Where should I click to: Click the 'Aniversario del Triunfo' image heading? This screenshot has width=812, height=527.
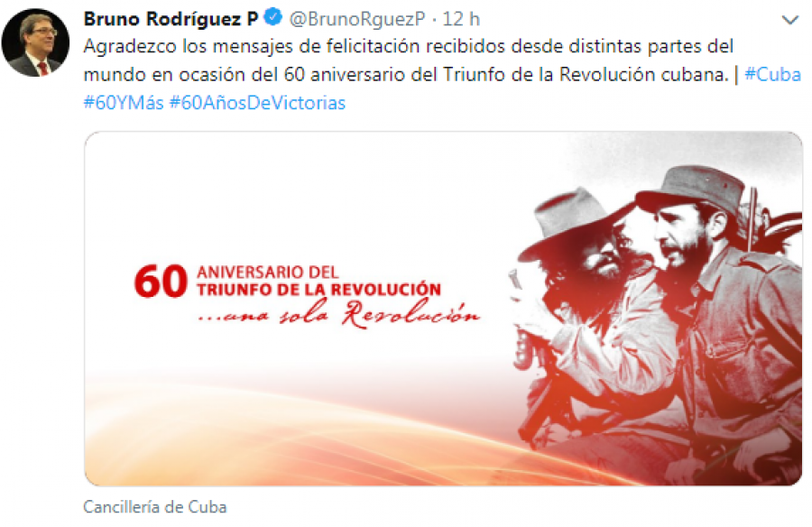(x=318, y=281)
